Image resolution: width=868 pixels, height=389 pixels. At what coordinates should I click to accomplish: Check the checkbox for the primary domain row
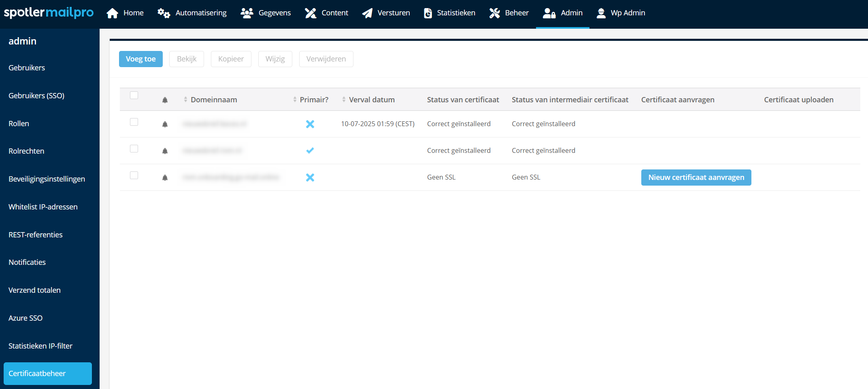point(134,149)
